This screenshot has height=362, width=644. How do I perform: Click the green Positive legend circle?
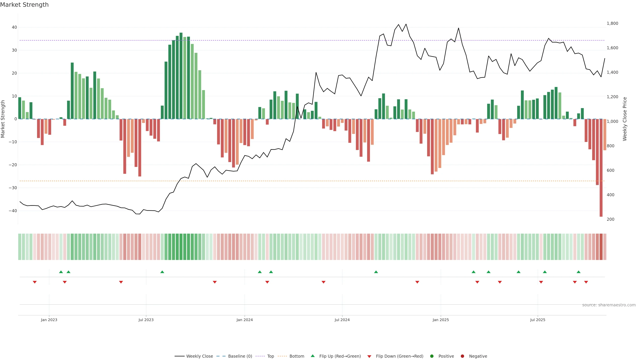point(432,356)
